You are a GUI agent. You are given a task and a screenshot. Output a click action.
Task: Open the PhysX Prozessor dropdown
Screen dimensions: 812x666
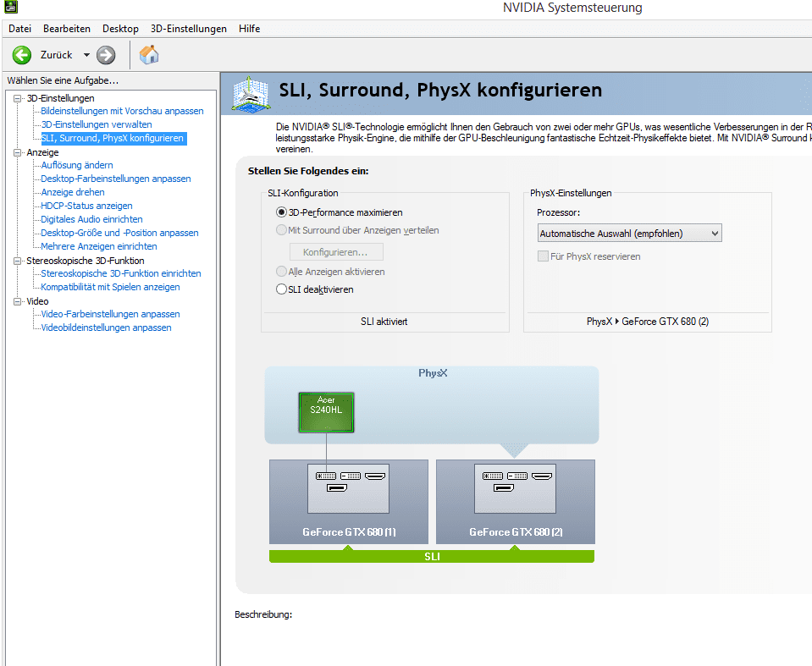tap(629, 234)
